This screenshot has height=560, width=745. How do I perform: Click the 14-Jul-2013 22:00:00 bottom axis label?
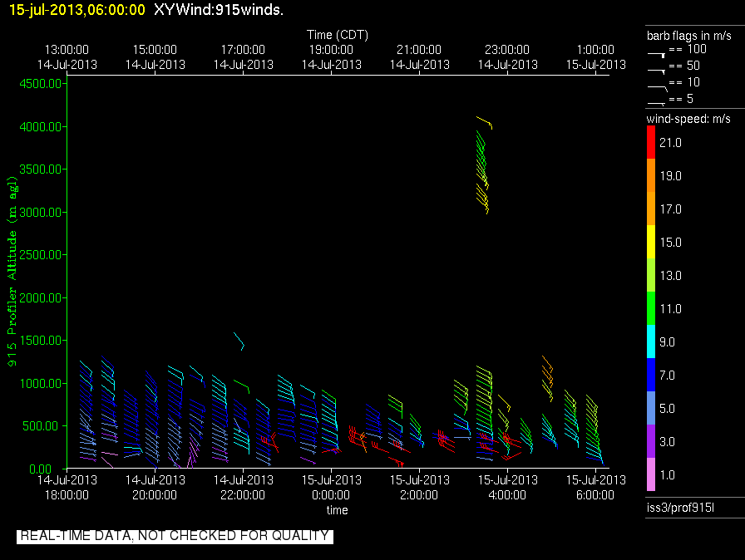[243, 488]
